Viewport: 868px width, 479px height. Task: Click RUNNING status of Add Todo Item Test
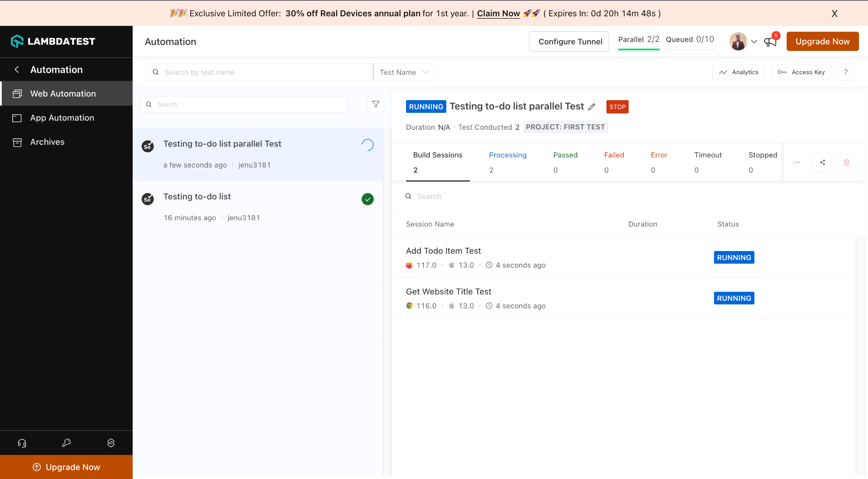click(x=734, y=258)
